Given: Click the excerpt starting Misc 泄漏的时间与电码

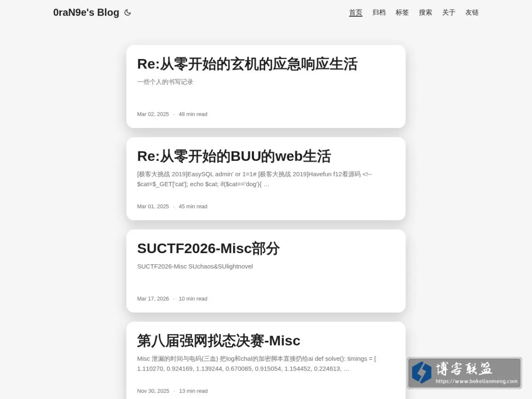Looking at the screenshot, I should pos(257,364).
